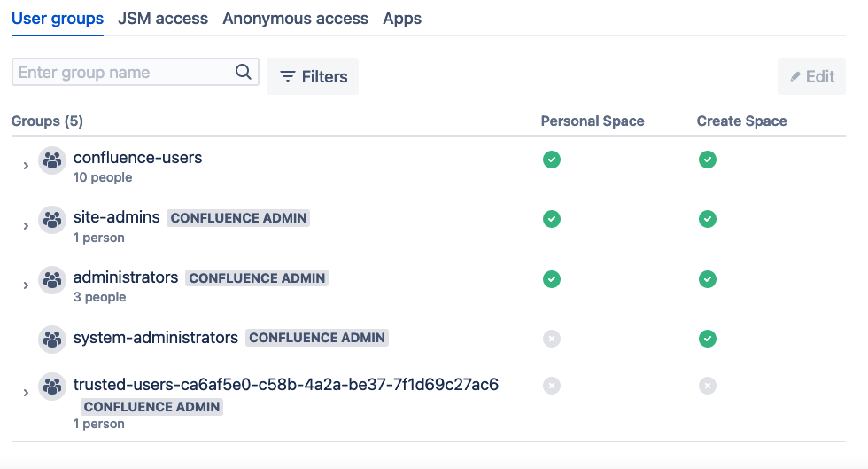Image resolution: width=868 pixels, height=469 pixels.
Task: Click the search magnifier icon
Action: [x=244, y=73]
